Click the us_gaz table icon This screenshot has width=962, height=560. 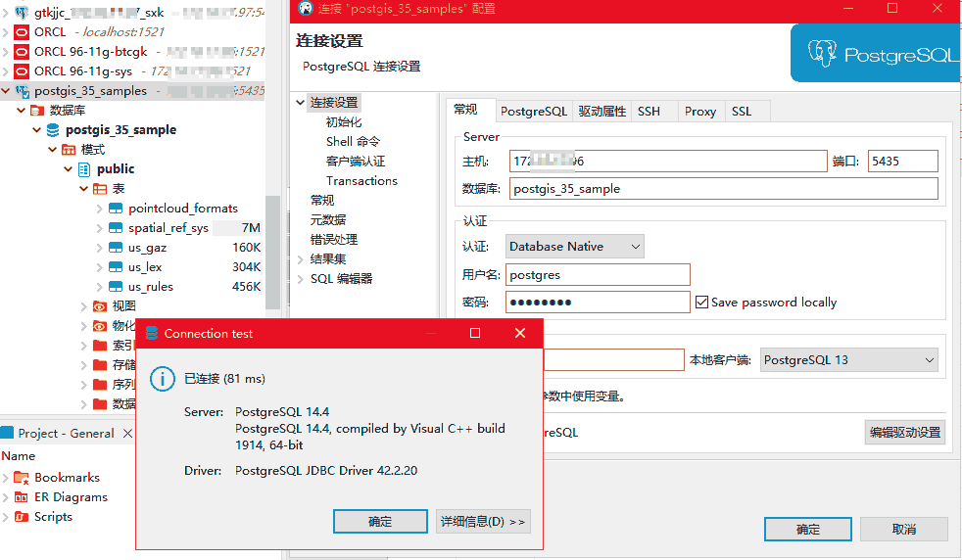pos(116,248)
